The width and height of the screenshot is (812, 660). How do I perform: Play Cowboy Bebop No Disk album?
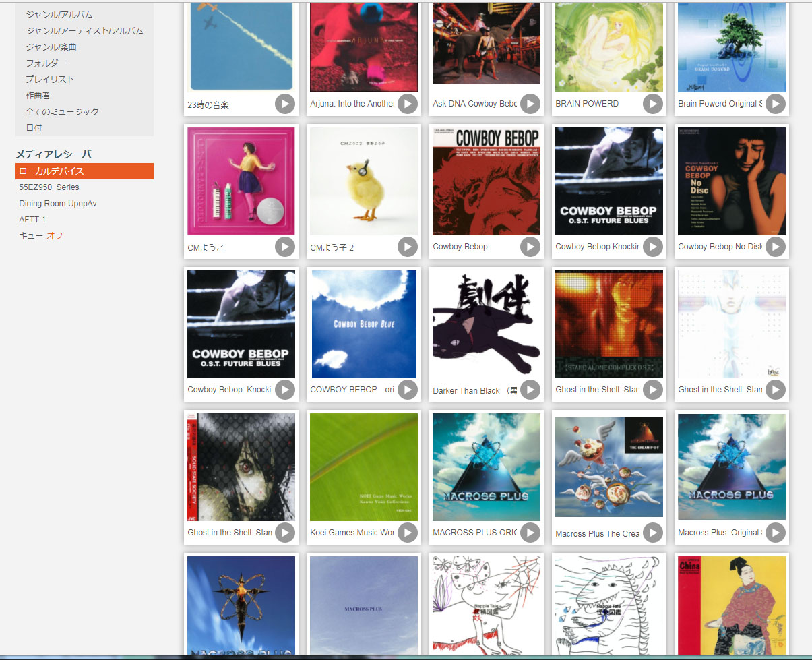click(776, 247)
